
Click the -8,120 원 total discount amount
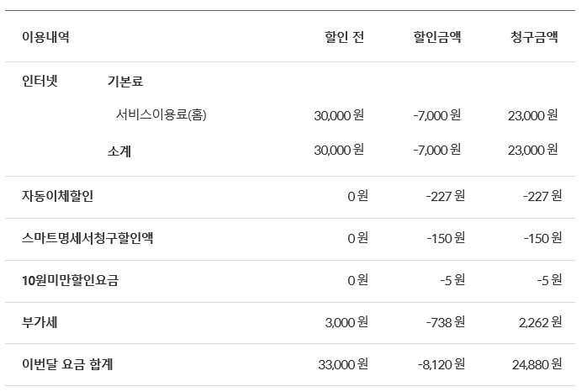(x=441, y=364)
